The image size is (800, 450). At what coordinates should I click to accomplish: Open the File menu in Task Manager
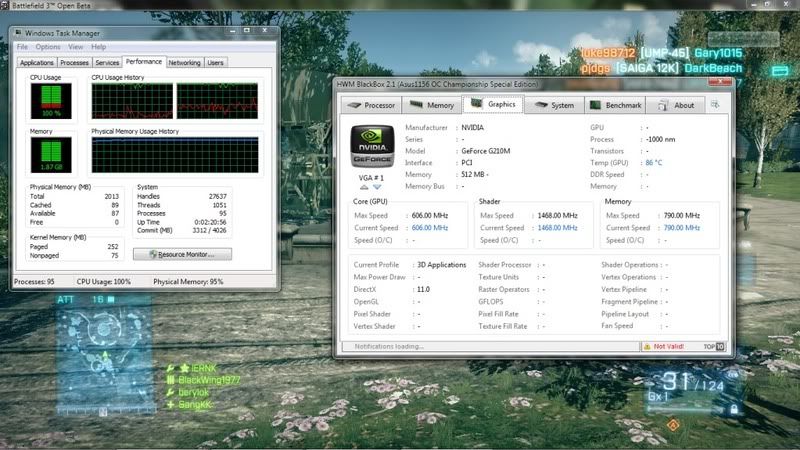coord(22,47)
